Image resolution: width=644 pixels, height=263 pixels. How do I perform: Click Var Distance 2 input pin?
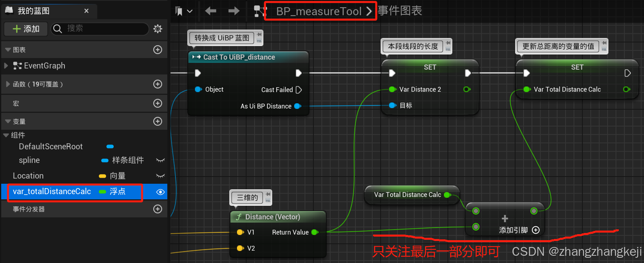(x=393, y=89)
